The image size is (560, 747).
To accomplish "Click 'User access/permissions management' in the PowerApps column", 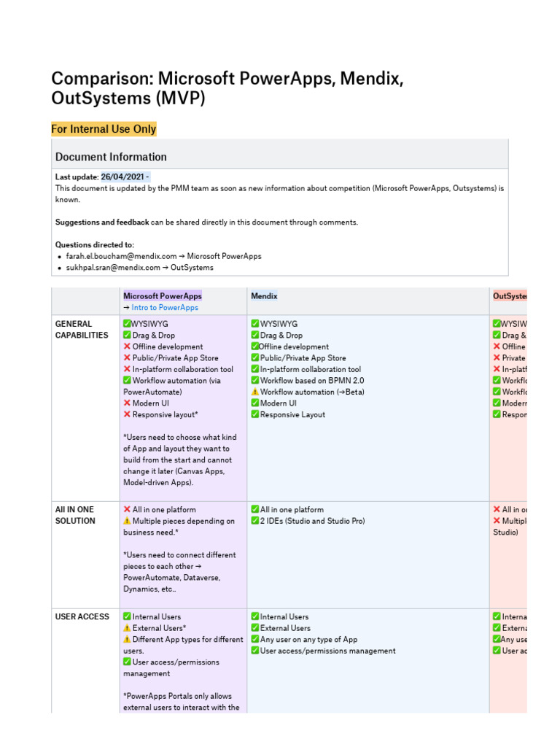I will pyautogui.click(x=171, y=668).
